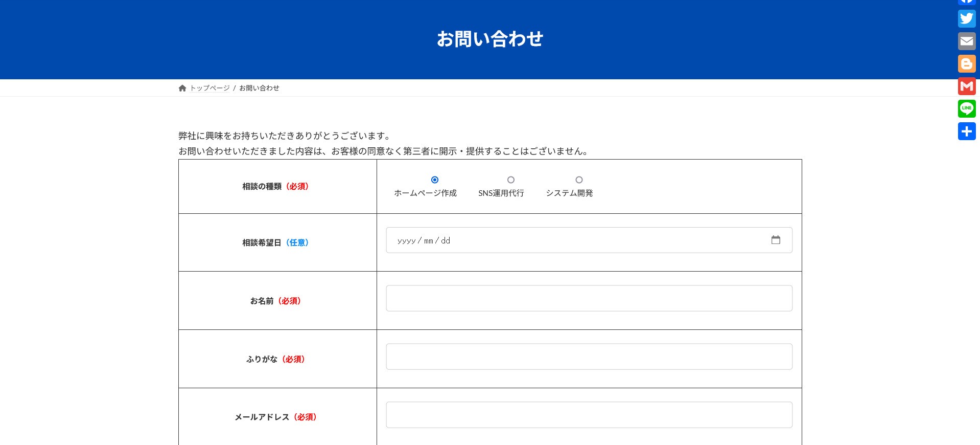The height and width of the screenshot is (445, 980).
Task: Focus the メールアドレス input field
Action: coord(589,415)
